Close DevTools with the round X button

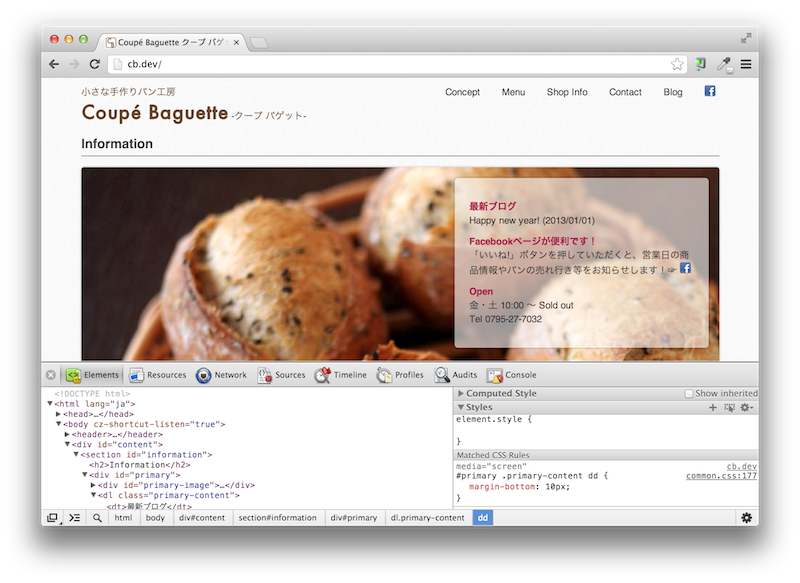[x=51, y=375]
